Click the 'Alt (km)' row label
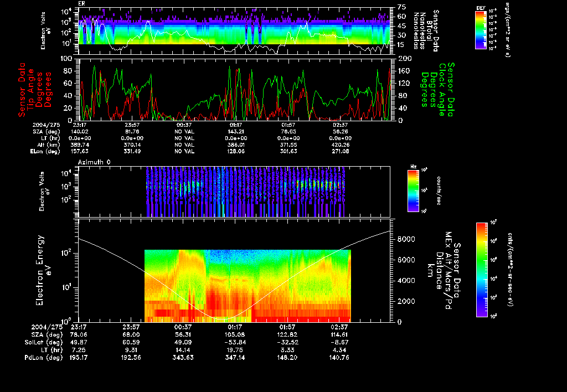The height and width of the screenshot is (392, 567). point(49,145)
